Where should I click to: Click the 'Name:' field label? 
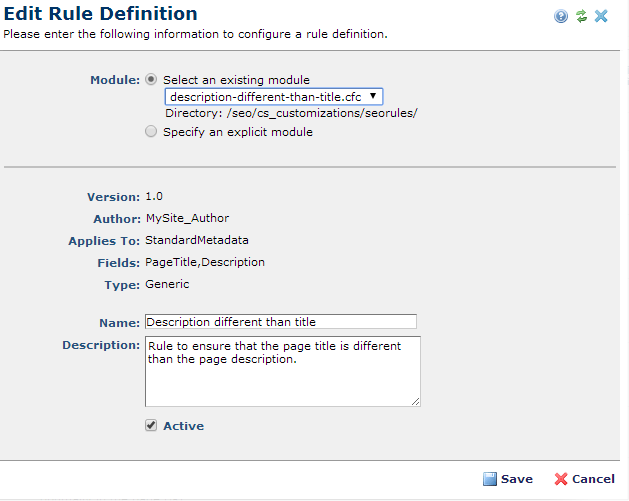tap(120, 323)
